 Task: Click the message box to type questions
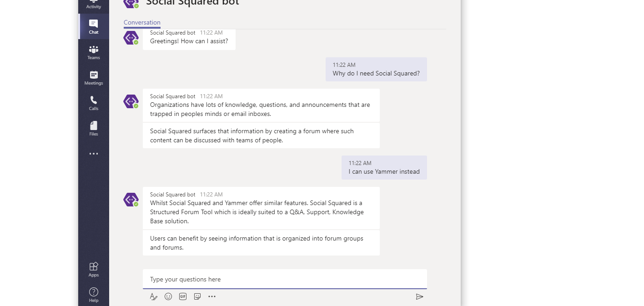(285, 279)
